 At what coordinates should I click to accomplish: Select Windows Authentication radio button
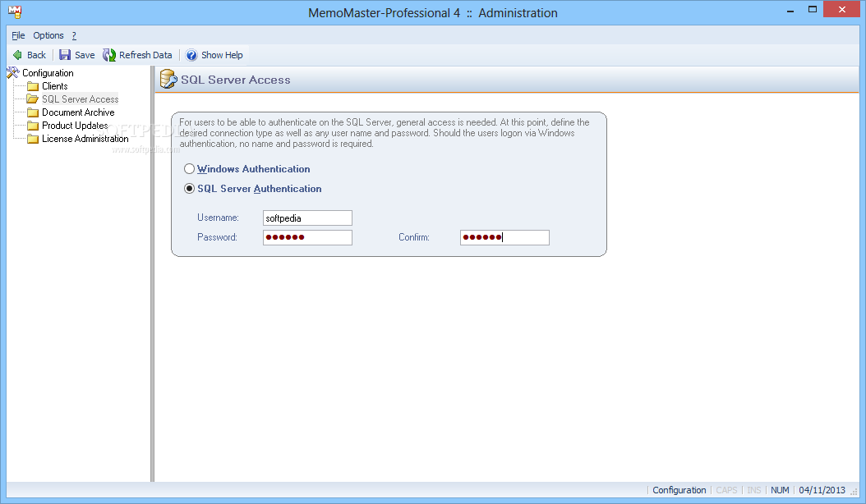[190, 169]
